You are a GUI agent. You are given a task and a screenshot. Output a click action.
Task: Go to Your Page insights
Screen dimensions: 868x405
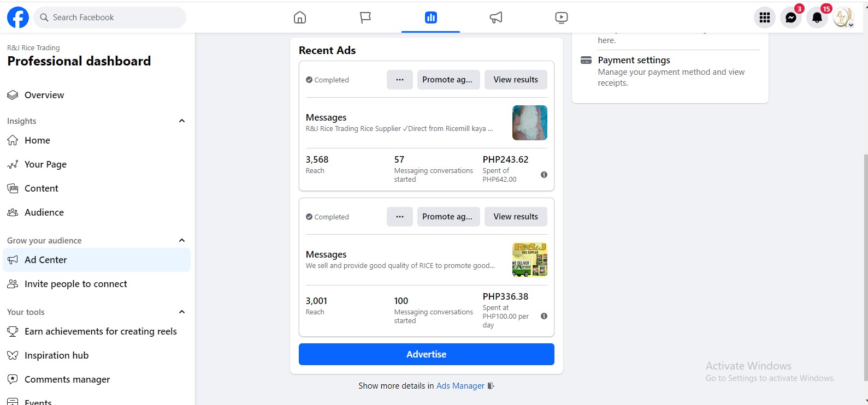click(x=97, y=164)
